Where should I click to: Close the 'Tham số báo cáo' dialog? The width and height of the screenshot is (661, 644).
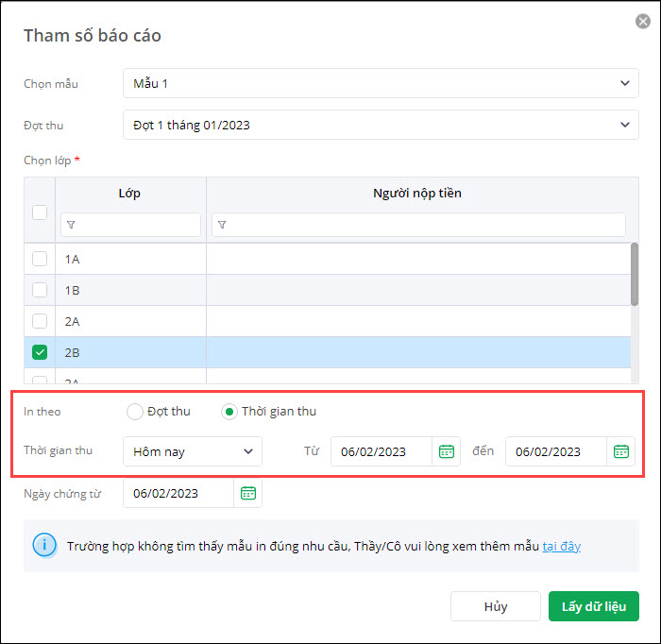pyautogui.click(x=643, y=22)
